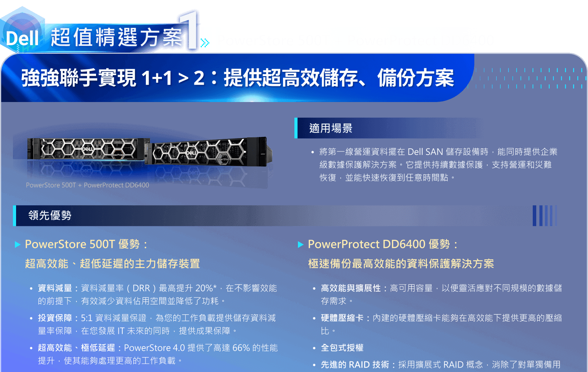Click the bold '高效能與擴展性' bullet label
588x372 pixels.
351,288
